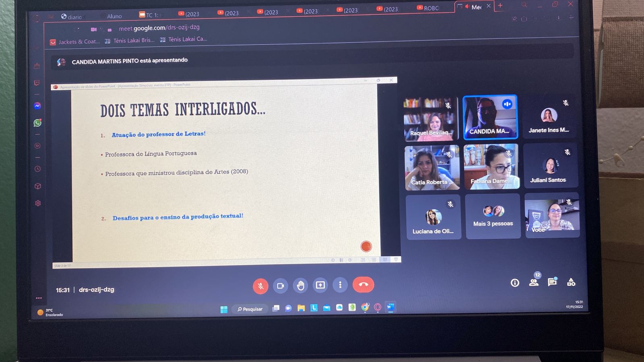
Task: Open Messenger in the browser sidebar
Action: pyautogui.click(x=37, y=106)
